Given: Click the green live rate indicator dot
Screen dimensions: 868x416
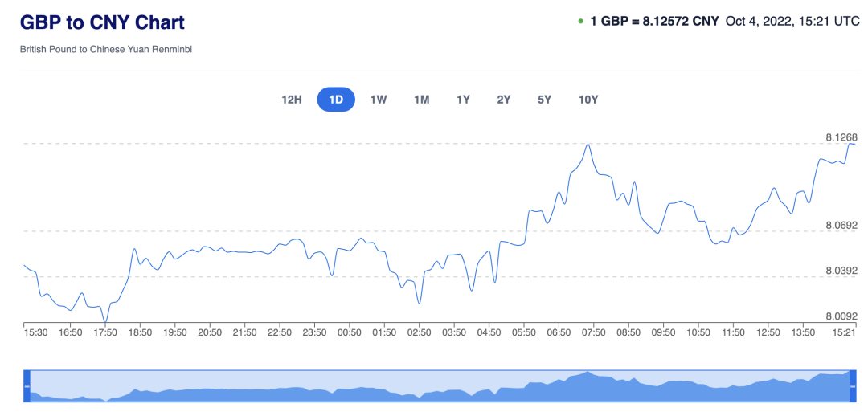Looking at the screenshot, I should pos(580,22).
